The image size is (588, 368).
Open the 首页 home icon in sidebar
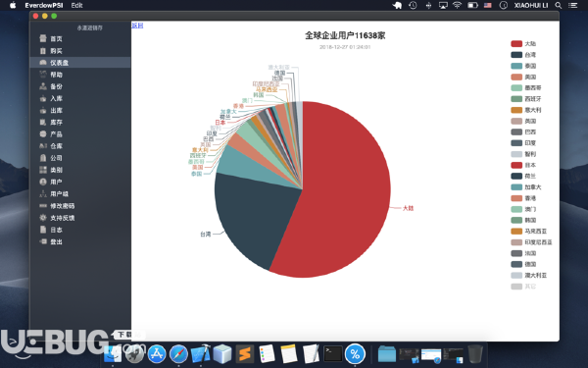tap(43, 38)
